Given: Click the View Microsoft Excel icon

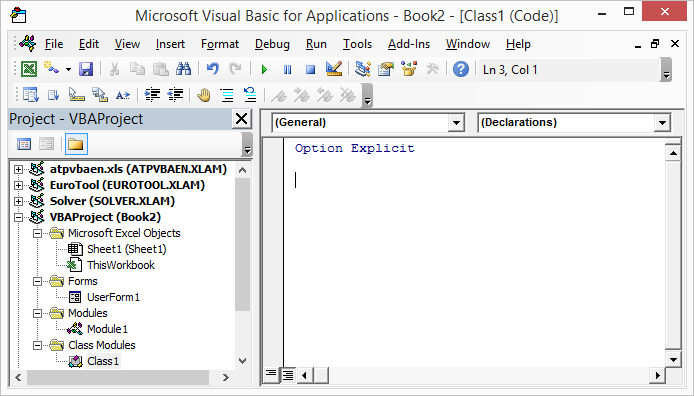Looking at the screenshot, I should click(x=29, y=69).
